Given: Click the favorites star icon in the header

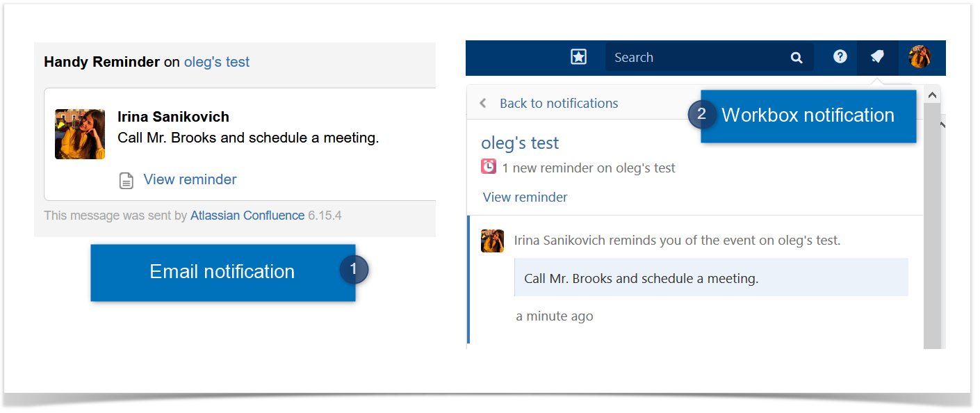Looking at the screenshot, I should pyautogui.click(x=578, y=57).
